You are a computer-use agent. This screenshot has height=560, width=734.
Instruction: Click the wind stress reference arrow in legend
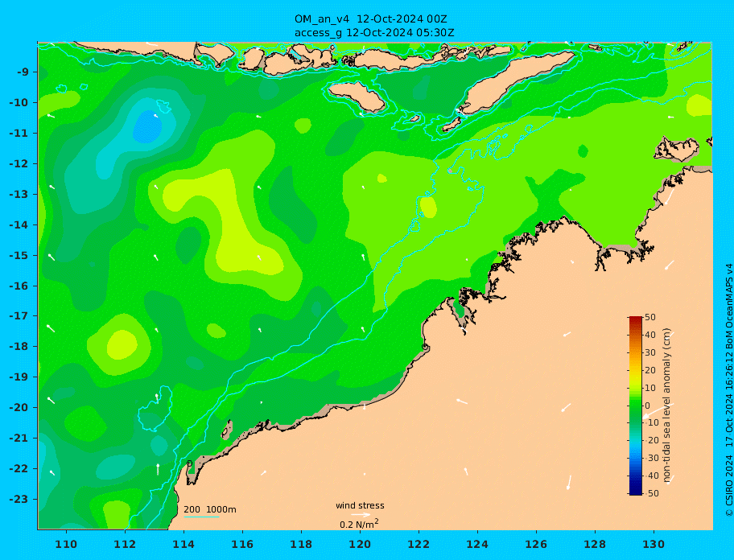[361, 515]
